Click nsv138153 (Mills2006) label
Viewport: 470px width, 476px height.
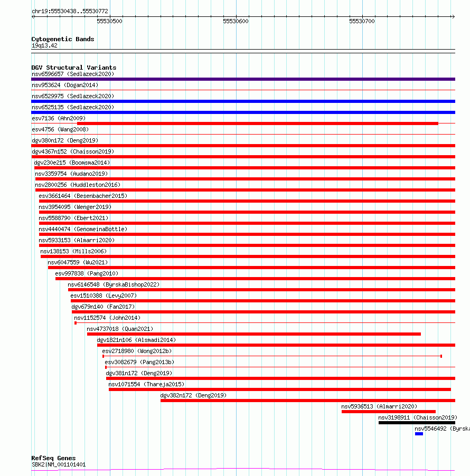(x=73, y=251)
